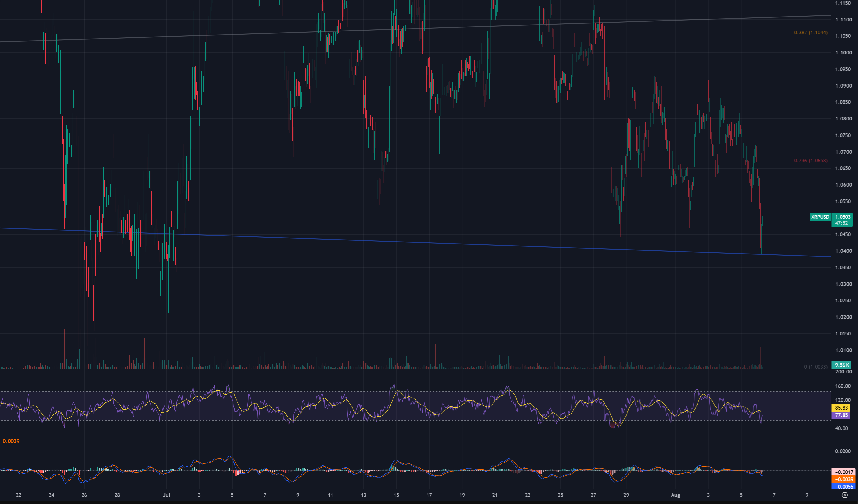Open chart settings via the hexagon gear icon

845,495
